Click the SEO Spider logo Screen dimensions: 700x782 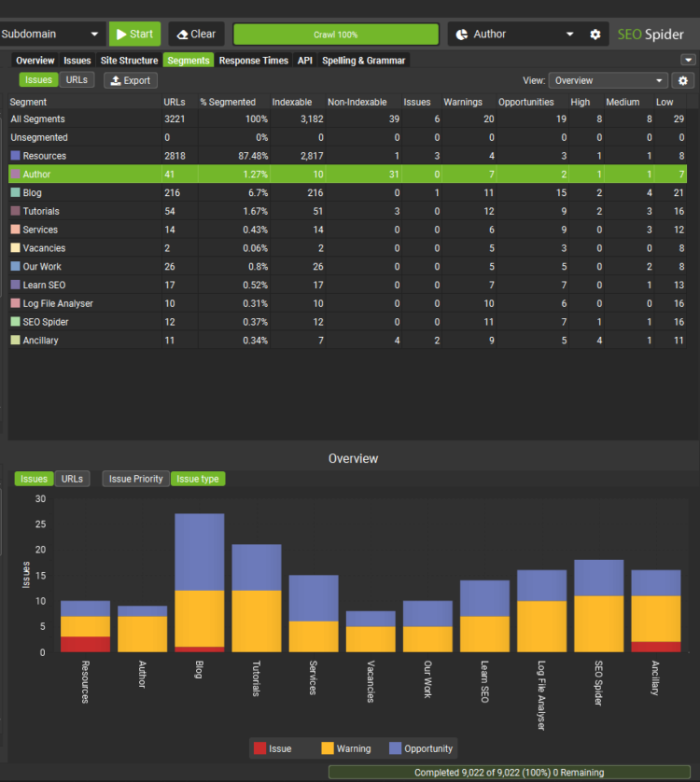pyautogui.click(x=651, y=35)
